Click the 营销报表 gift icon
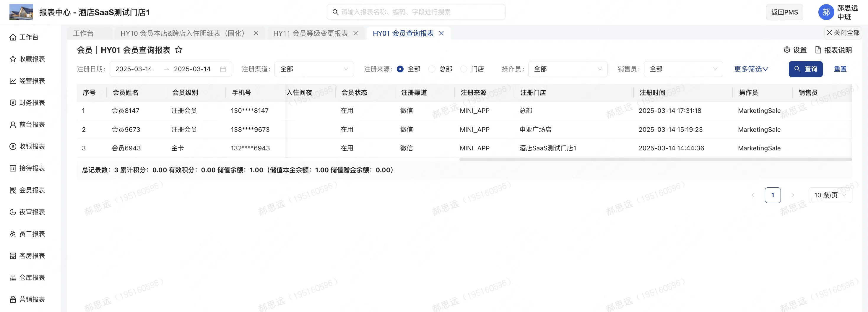Screen dimensions: 868x312 (13, 300)
